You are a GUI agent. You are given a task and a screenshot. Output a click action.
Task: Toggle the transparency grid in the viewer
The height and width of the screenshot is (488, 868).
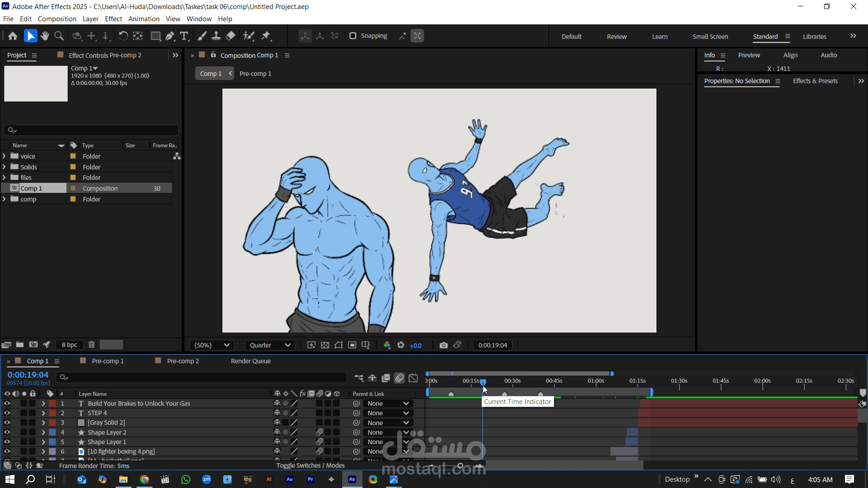[325, 345]
